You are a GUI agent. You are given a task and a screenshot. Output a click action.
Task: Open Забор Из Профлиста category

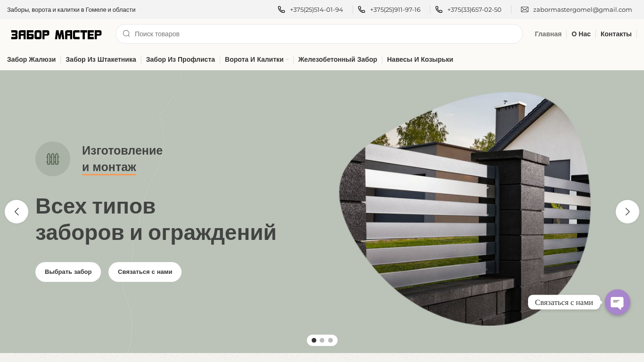181,59
